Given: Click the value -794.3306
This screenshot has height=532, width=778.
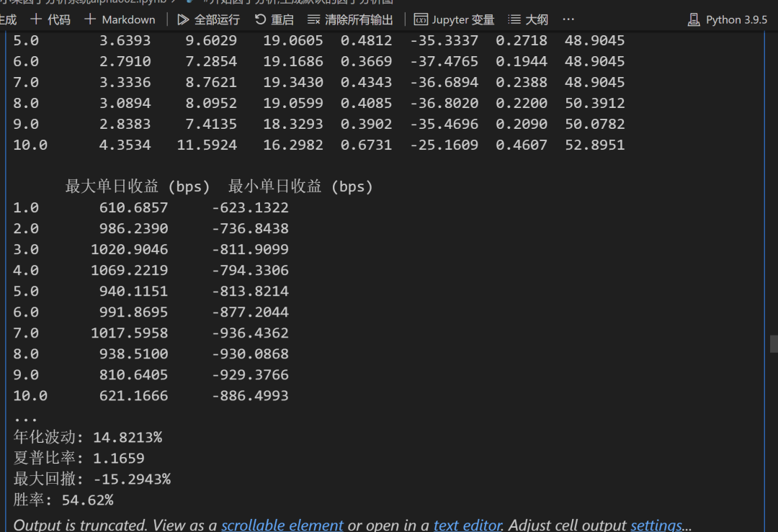Looking at the screenshot, I should (250, 270).
